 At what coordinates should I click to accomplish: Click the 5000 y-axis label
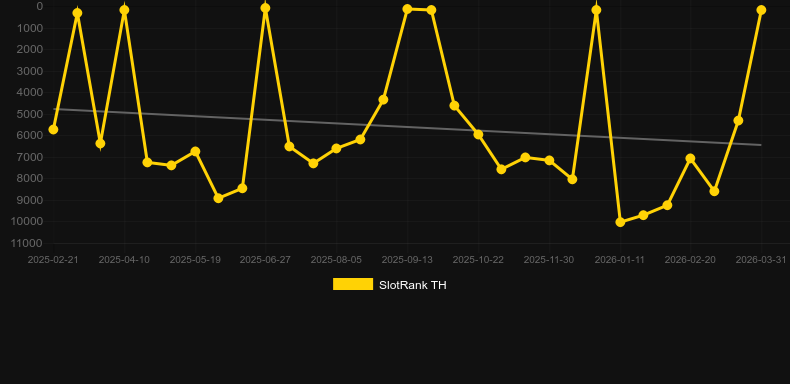30,114
